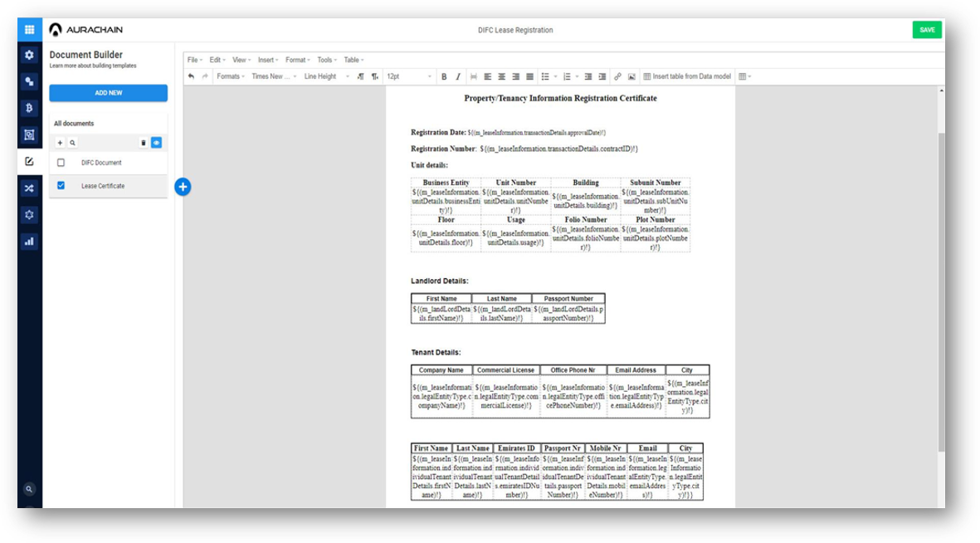The image size is (980, 543).
Task: Uncheck the Lease Certificate checkbox
Action: click(x=61, y=186)
